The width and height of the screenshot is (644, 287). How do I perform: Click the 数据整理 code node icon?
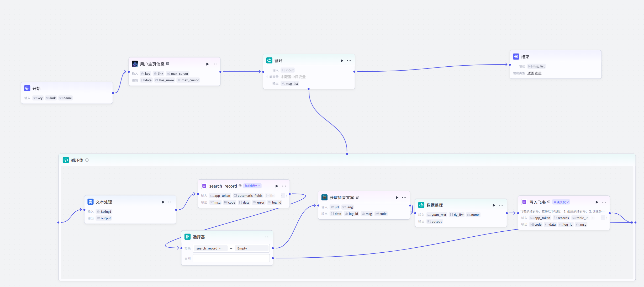click(421, 205)
